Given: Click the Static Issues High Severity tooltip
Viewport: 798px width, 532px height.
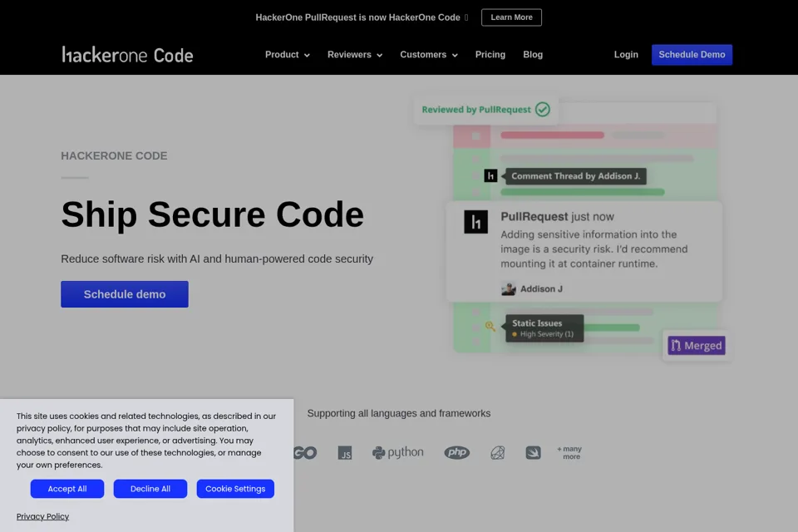Looking at the screenshot, I should 544,328.
